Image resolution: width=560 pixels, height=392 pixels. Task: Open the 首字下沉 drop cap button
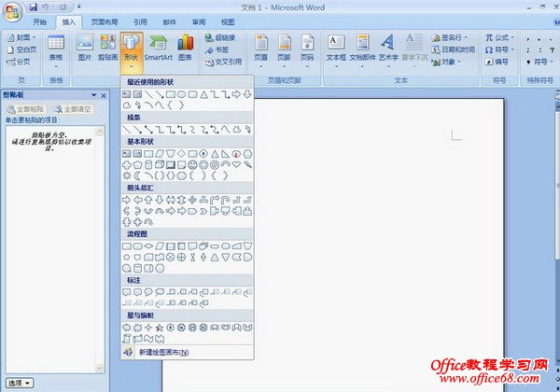point(414,50)
